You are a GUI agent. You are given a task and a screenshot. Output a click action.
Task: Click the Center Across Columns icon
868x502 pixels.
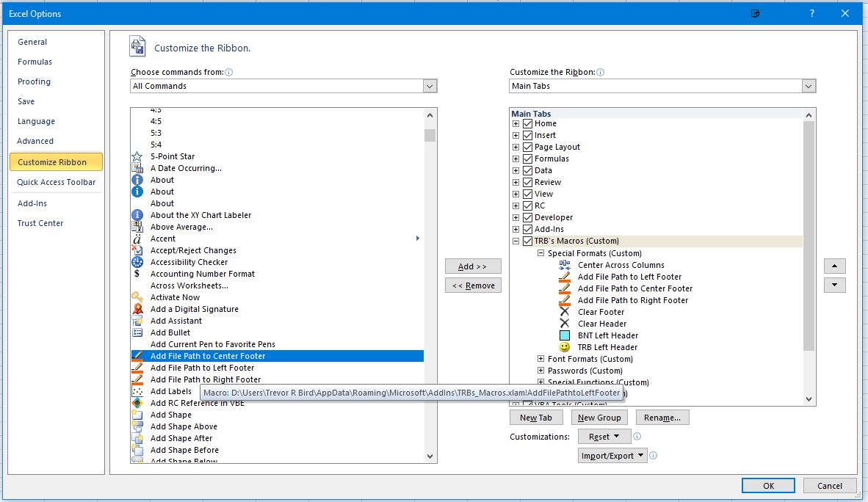[565, 265]
